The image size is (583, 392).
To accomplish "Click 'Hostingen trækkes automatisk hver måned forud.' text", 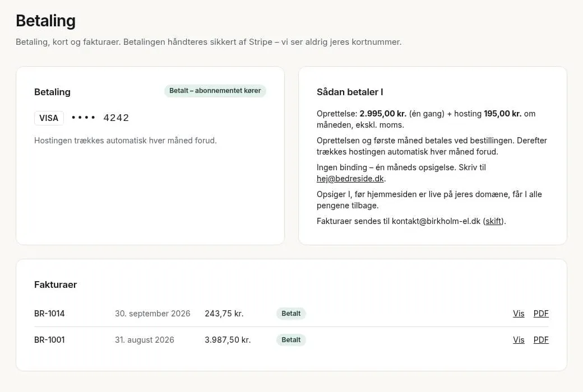I will tap(126, 141).
